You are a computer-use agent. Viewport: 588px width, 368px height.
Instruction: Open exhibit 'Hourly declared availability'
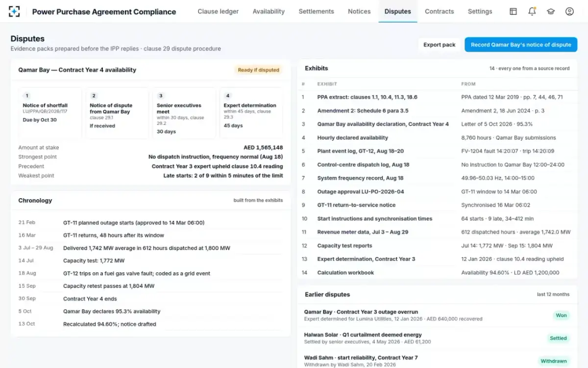pos(353,138)
